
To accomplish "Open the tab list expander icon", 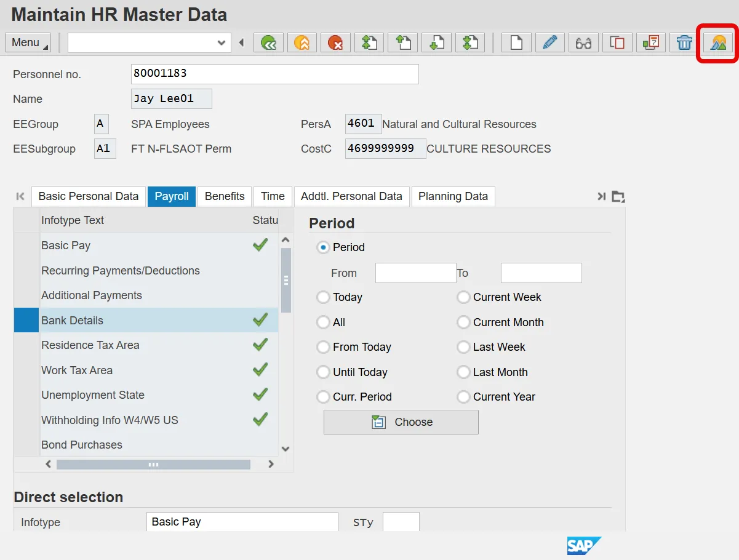I will [x=618, y=196].
